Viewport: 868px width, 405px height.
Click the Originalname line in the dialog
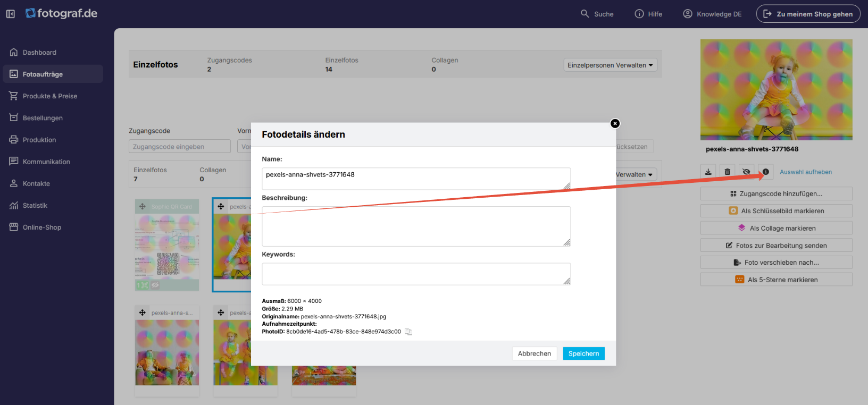click(x=324, y=316)
